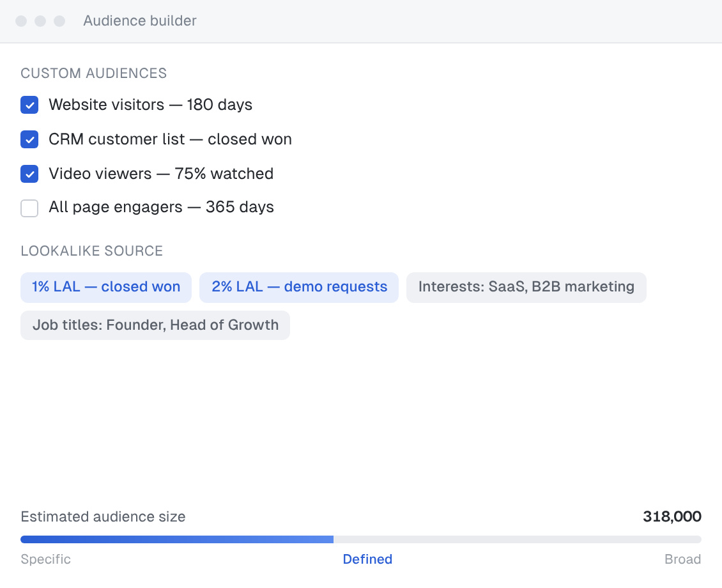722x588 pixels.
Task: Click the third window control dot
Action: 59,21
